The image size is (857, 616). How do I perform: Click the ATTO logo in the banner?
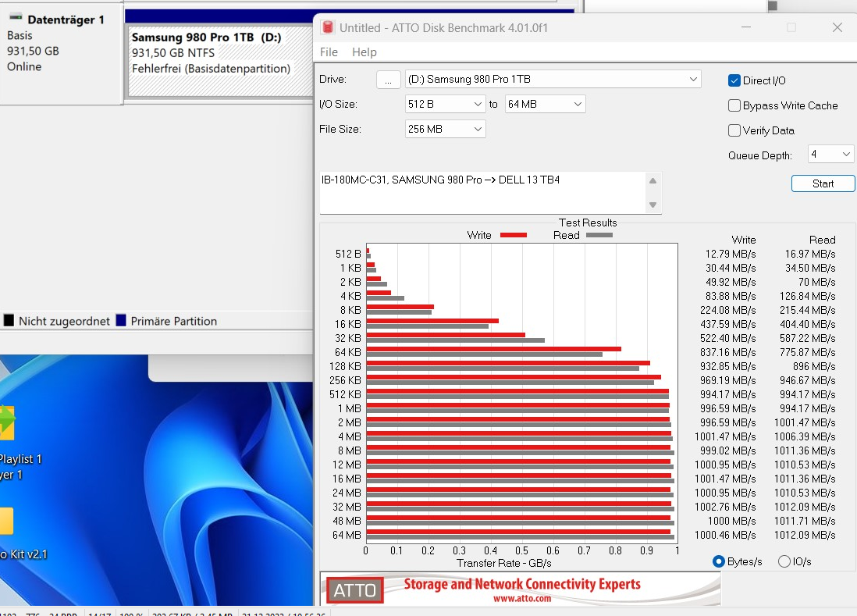point(354,590)
